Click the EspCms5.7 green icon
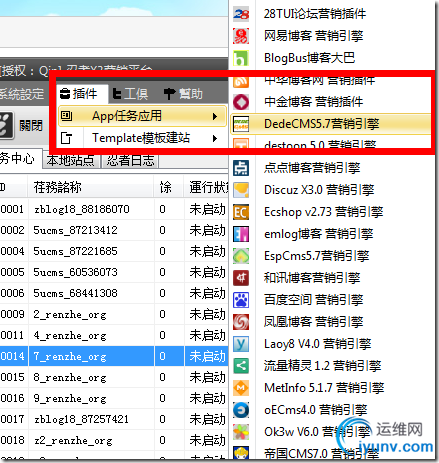Screen dimensions: 439x463 point(241,256)
